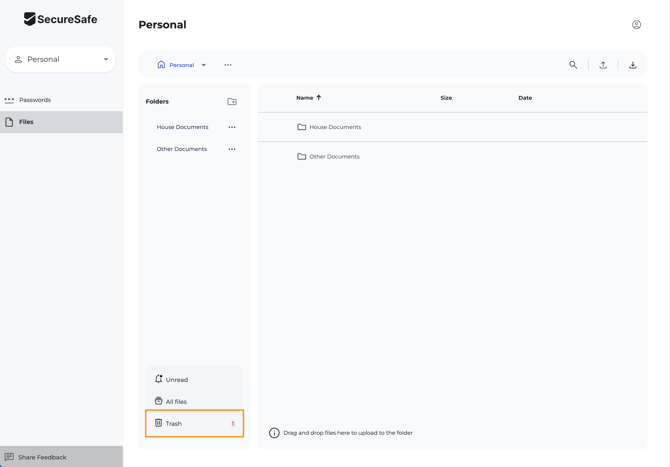
Task: Create new folder via Folders icon
Action: click(x=232, y=102)
